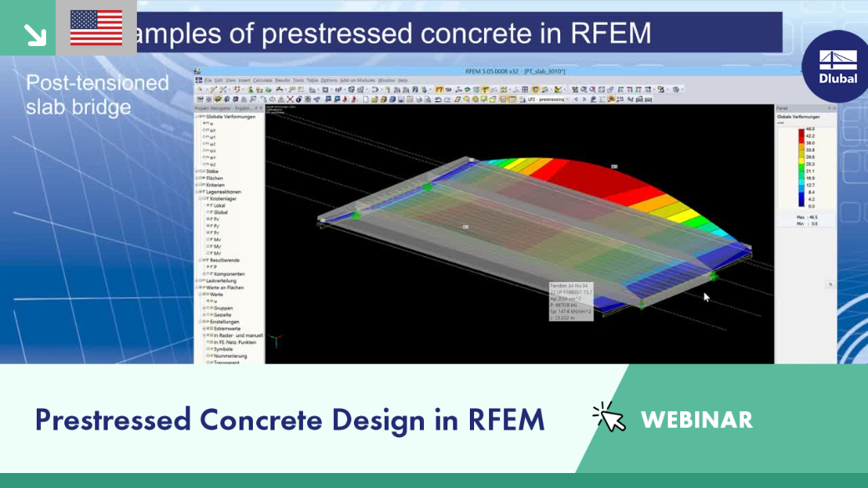Click the white arrow icon at top-left
The image size is (868, 488).
tap(35, 35)
